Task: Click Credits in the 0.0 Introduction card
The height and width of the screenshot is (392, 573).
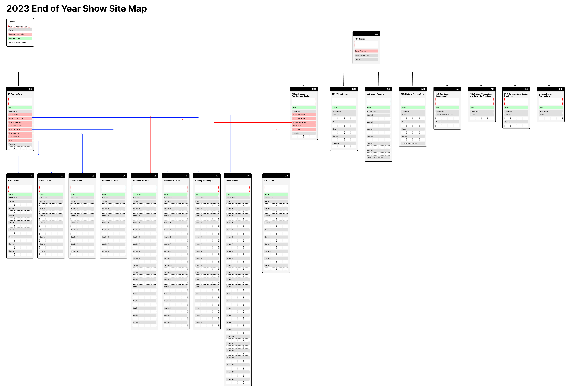Action: click(x=366, y=60)
